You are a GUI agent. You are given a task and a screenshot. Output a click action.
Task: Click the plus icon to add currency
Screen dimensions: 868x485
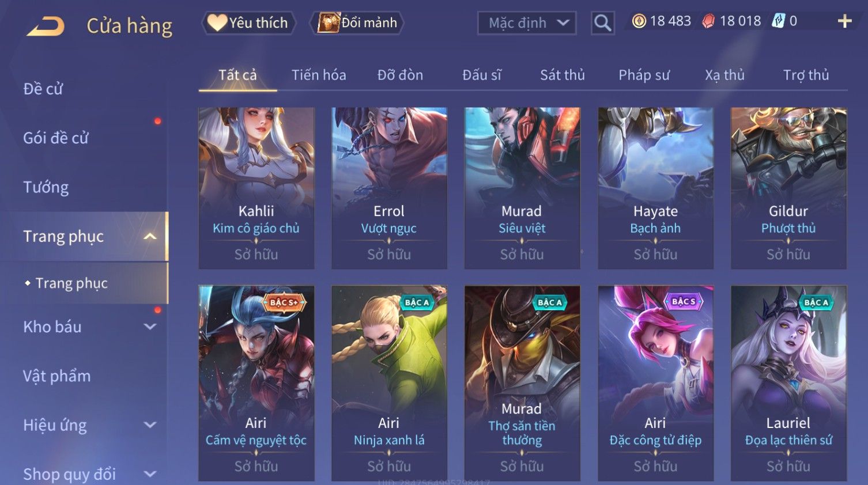[x=844, y=21]
